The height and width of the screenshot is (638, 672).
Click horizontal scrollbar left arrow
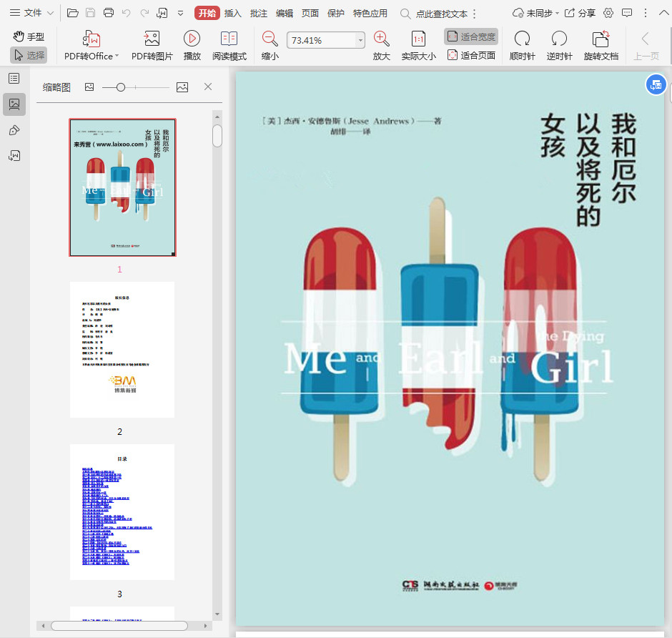(x=44, y=626)
